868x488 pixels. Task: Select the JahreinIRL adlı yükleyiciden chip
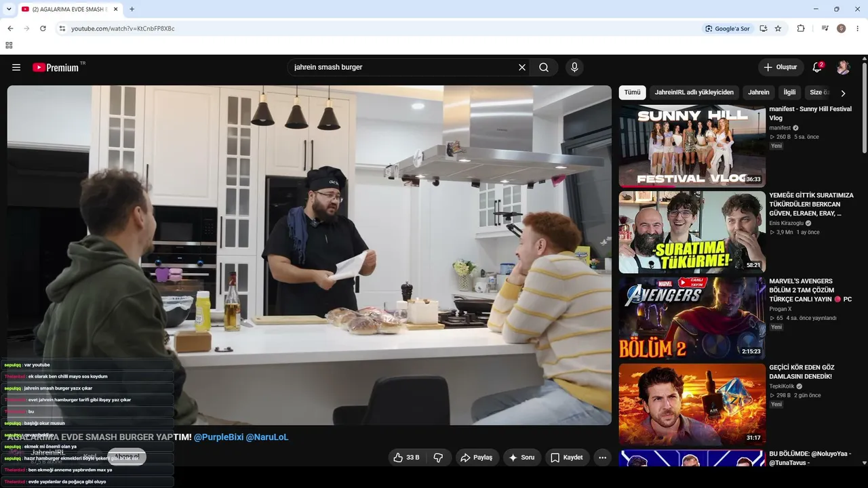pos(694,92)
